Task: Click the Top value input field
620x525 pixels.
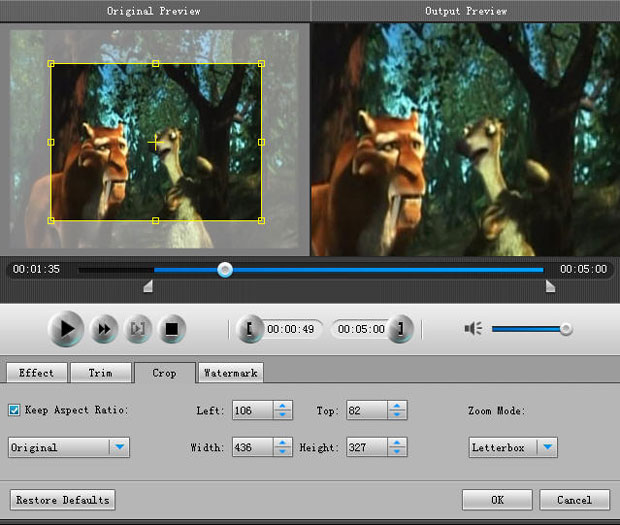Action: [367, 410]
